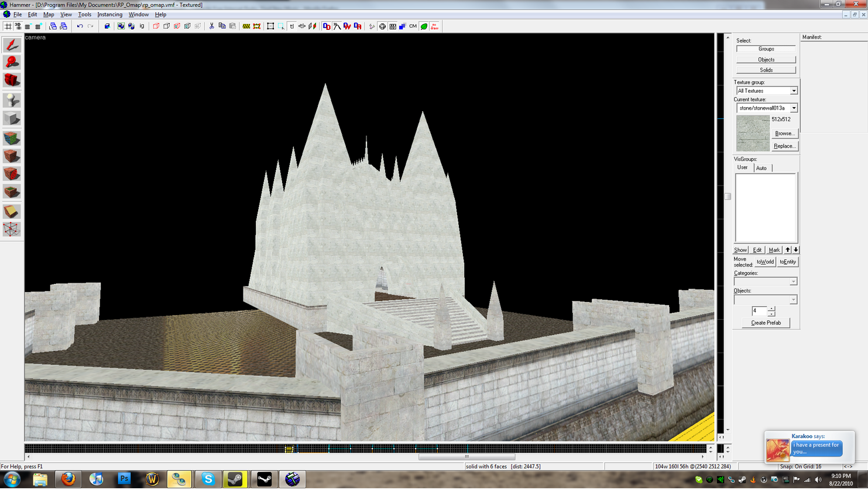Select the Block tool (gray cube)

pos(11,118)
